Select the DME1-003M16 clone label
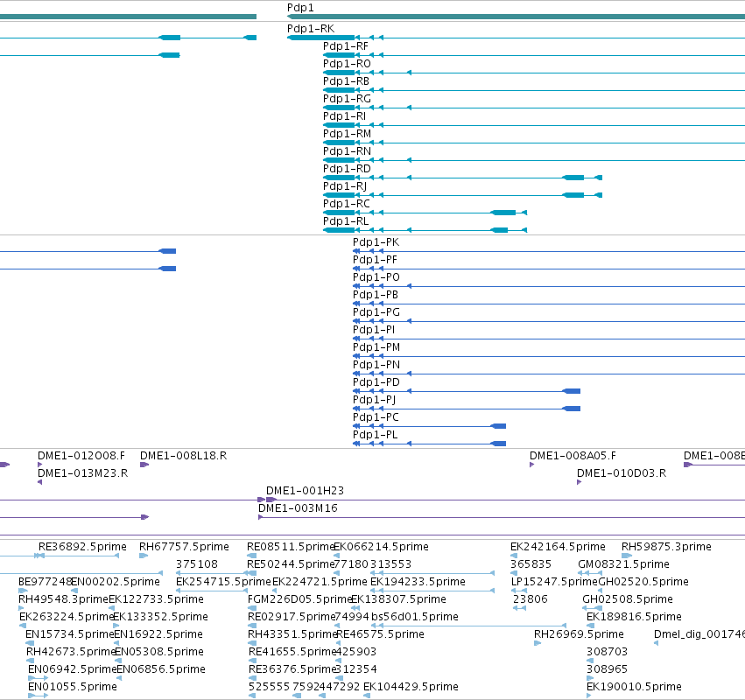 [x=298, y=508]
